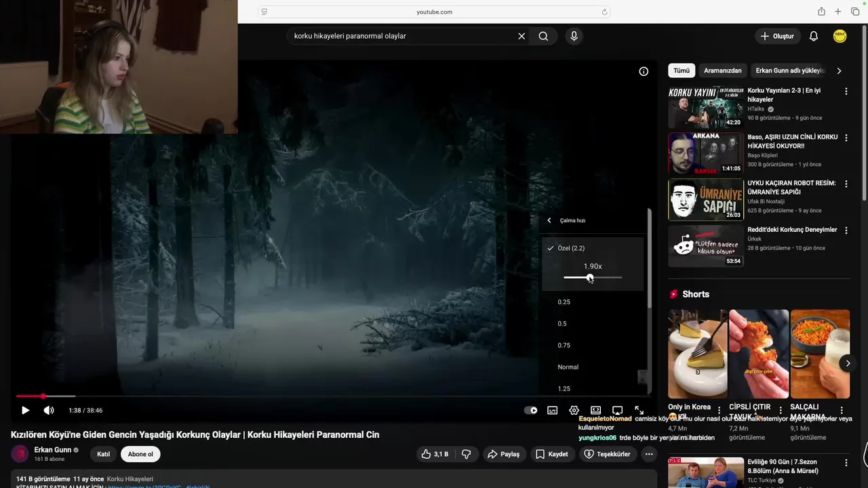Open Only in Korea short thumbnail
Screen dimensions: 868x488
[697, 354]
